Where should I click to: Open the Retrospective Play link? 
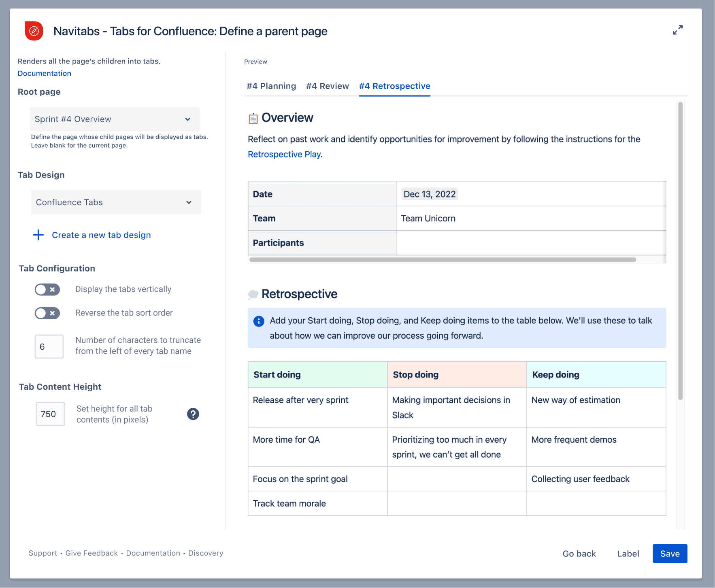click(x=283, y=154)
